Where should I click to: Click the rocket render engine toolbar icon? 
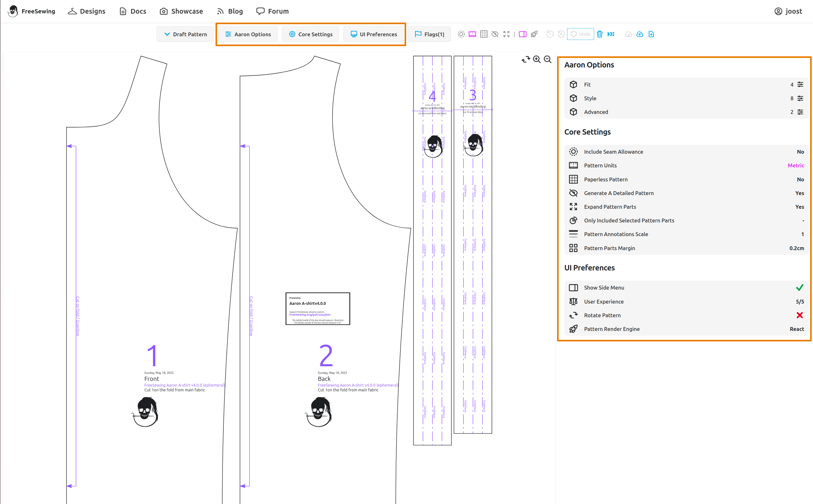coord(534,34)
